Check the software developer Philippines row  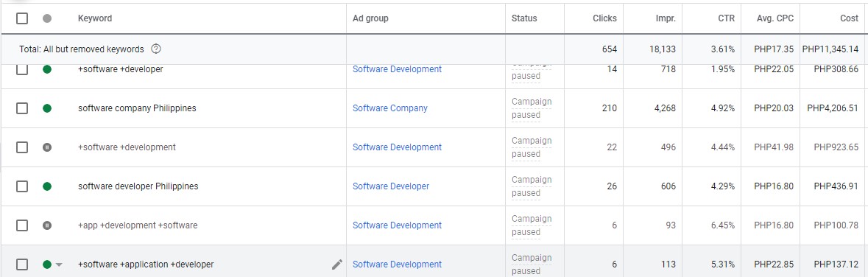click(21, 186)
